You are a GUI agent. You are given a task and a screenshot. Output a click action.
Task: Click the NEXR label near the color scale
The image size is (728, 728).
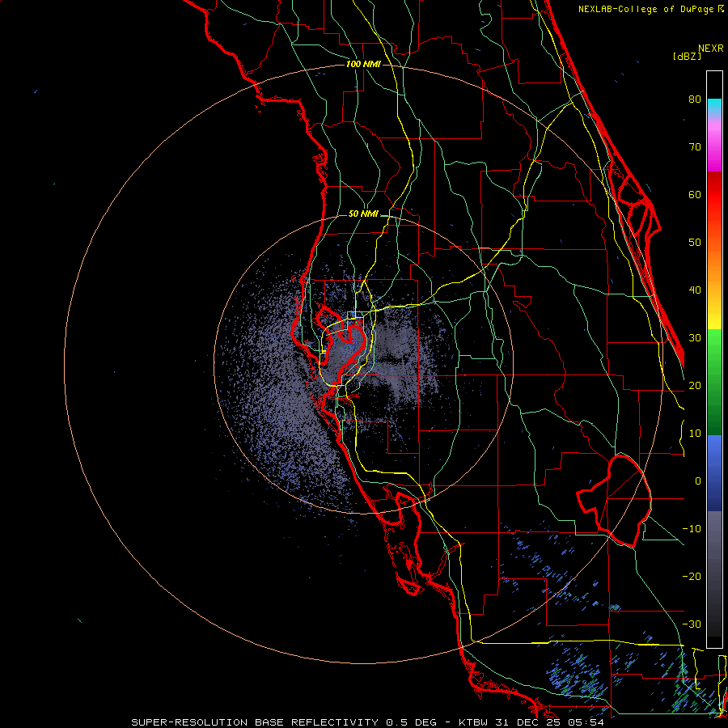tap(711, 49)
